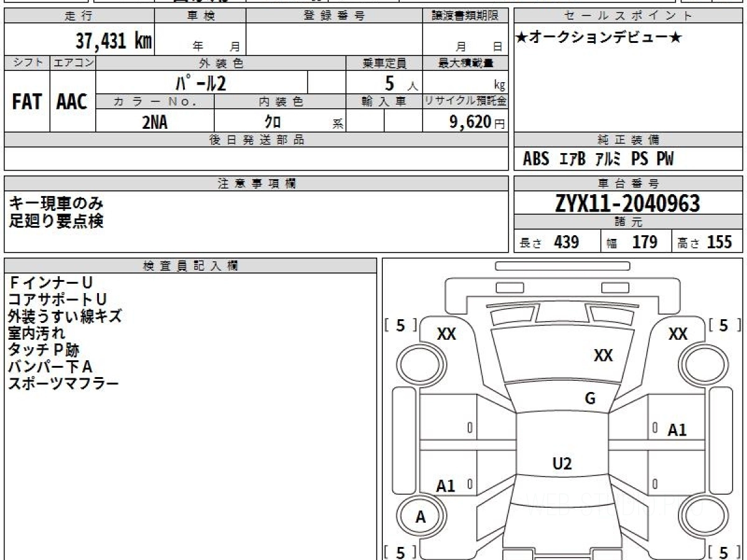Select the セールスポイント header

(x=629, y=16)
